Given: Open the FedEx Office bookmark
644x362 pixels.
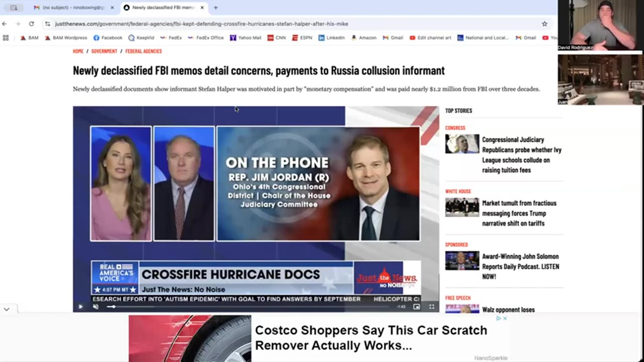Looking at the screenshot, I should 206,38.
